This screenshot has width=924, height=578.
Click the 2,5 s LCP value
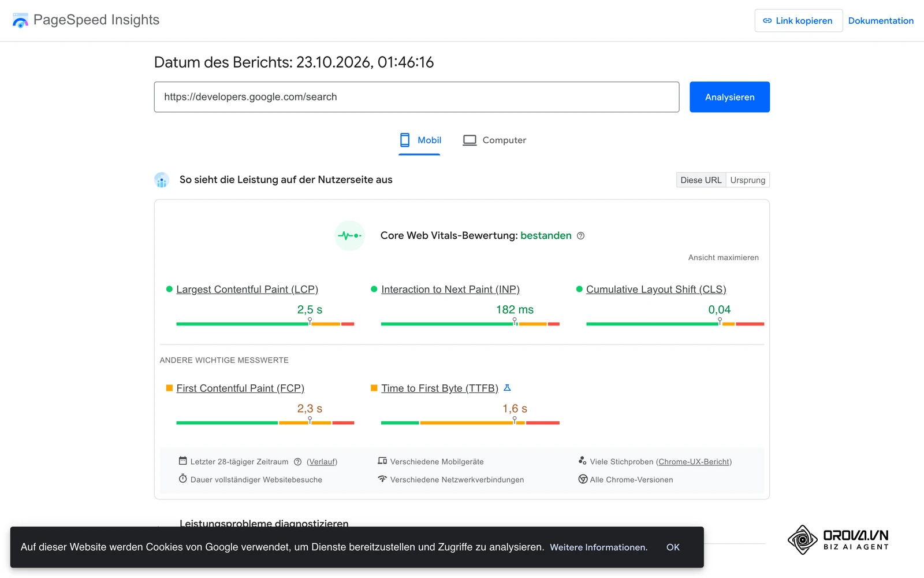(310, 310)
